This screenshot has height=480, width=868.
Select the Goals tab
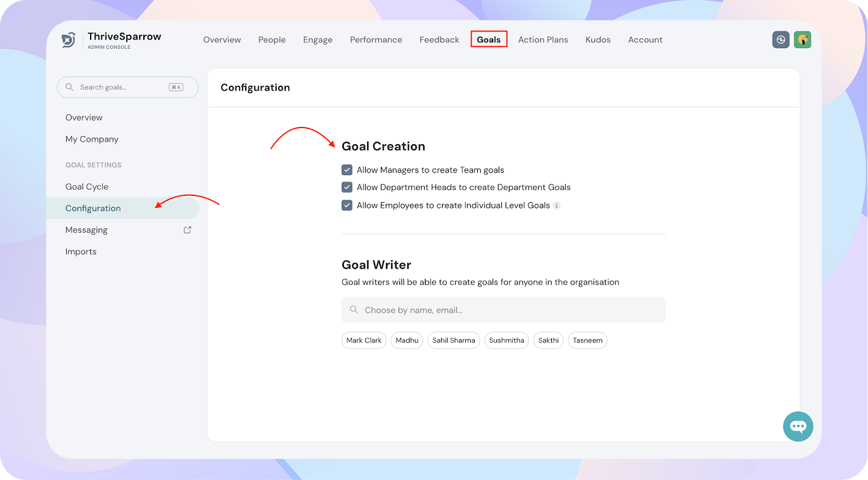[x=489, y=40]
